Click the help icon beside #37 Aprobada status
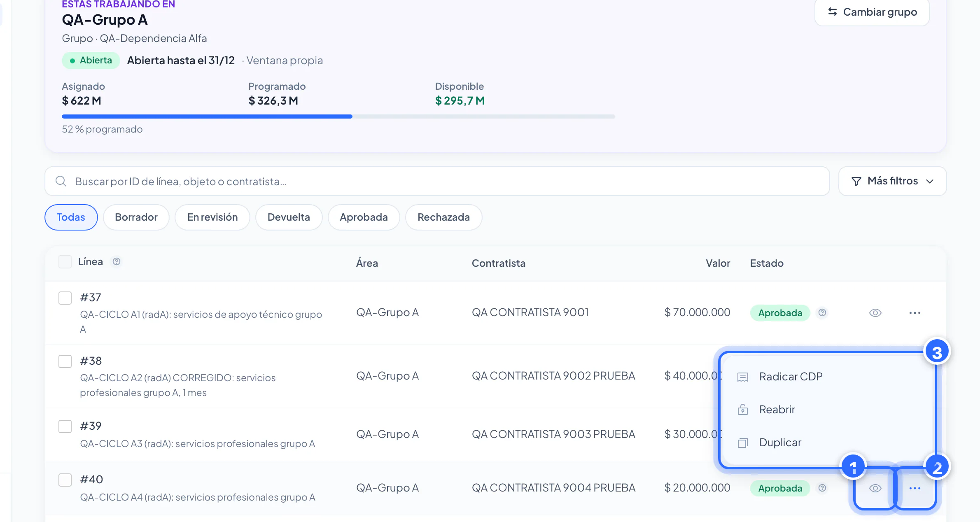The height and width of the screenshot is (522, 980). 822,312
